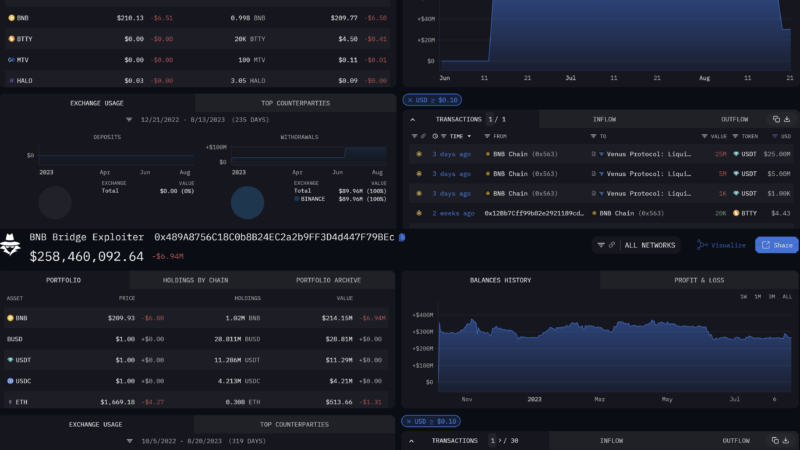800x450 pixels.
Task: Click the link icon in the transactions header
Action: [x=423, y=136]
